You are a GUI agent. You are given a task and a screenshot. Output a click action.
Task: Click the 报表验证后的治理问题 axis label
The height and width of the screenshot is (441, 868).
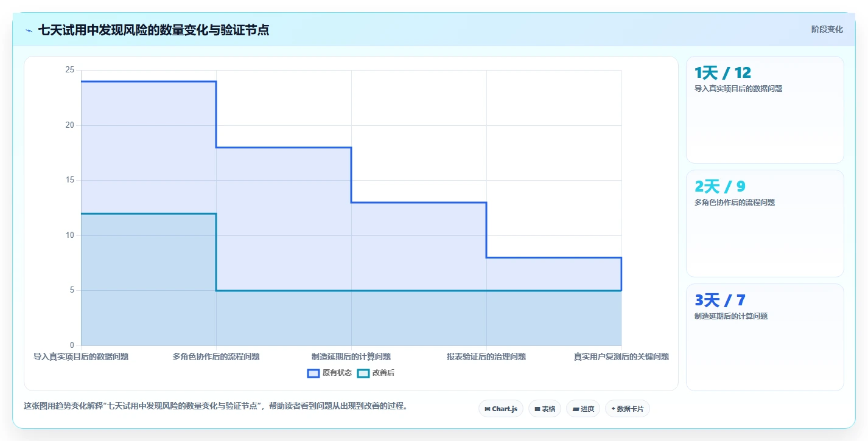pos(486,356)
